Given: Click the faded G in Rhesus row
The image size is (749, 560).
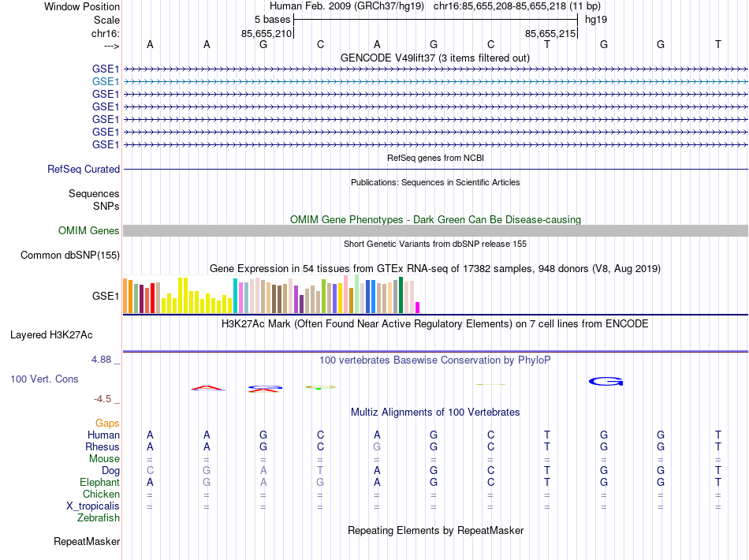Looking at the screenshot, I should click(377, 446).
